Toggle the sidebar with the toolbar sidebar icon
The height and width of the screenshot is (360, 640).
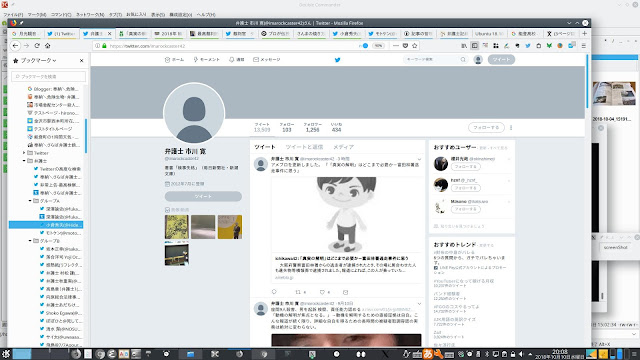pos(475,46)
